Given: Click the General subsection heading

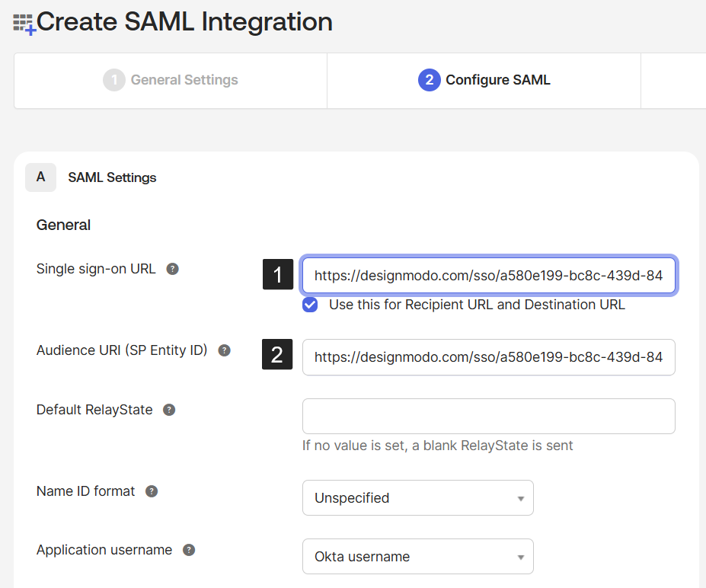Looking at the screenshot, I should tap(63, 225).
